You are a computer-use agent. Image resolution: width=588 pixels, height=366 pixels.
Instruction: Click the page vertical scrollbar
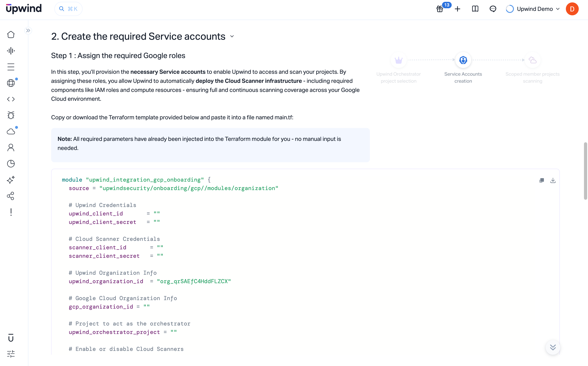(585, 171)
